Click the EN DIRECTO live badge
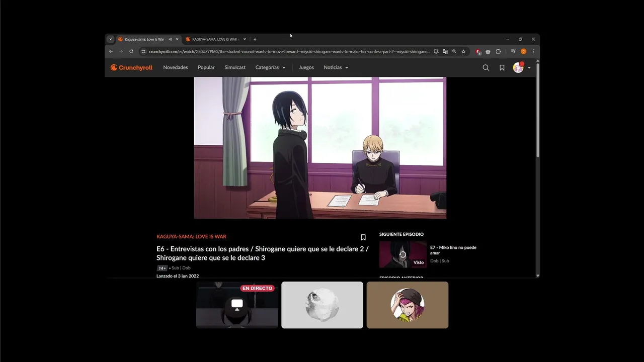Image resolution: width=644 pixels, height=362 pixels. [257, 288]
